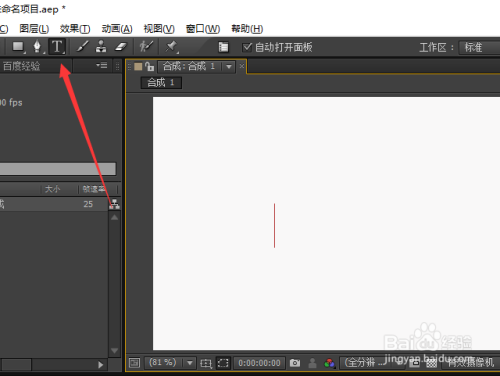The height and width of the screenshot is (376, 500).
Task: Click the show snapshot person icon
Action: 312,363
